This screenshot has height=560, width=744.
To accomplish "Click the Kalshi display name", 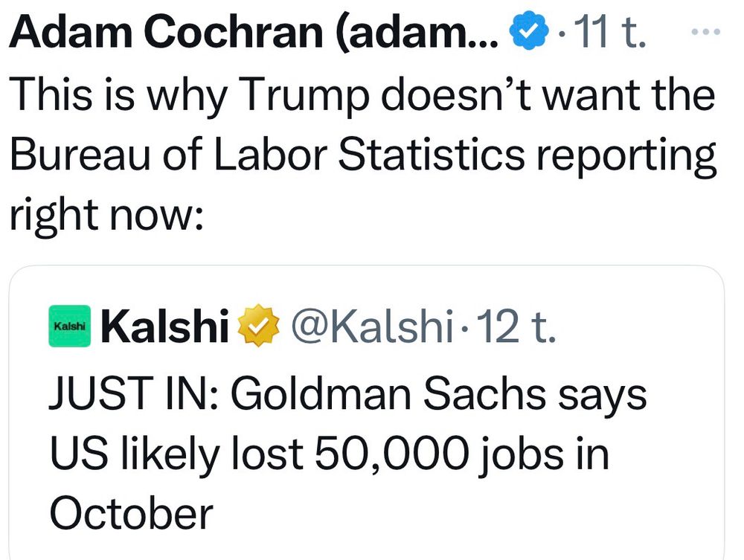I will pos(164,328).
